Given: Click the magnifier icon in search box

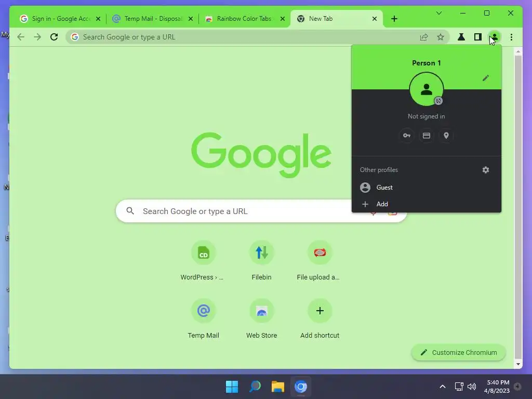Looking at the screenshot, I should click(130, 211).
